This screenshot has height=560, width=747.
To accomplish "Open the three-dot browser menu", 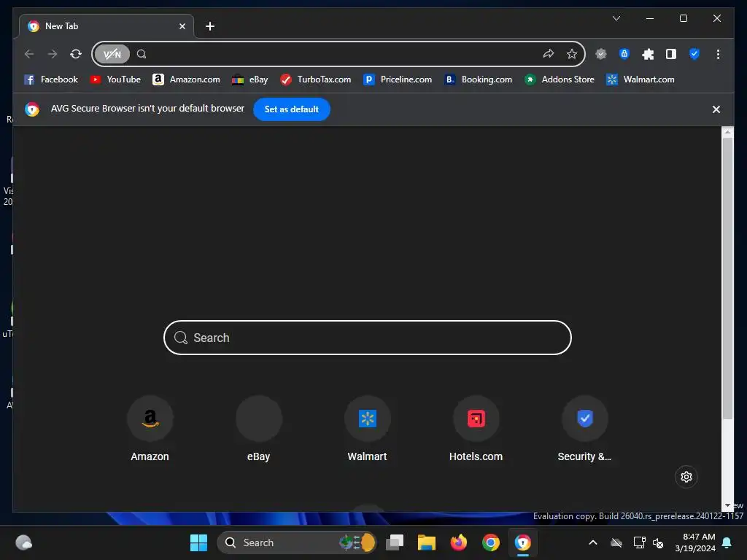I will pyautogui.click(x=718, y=54).
